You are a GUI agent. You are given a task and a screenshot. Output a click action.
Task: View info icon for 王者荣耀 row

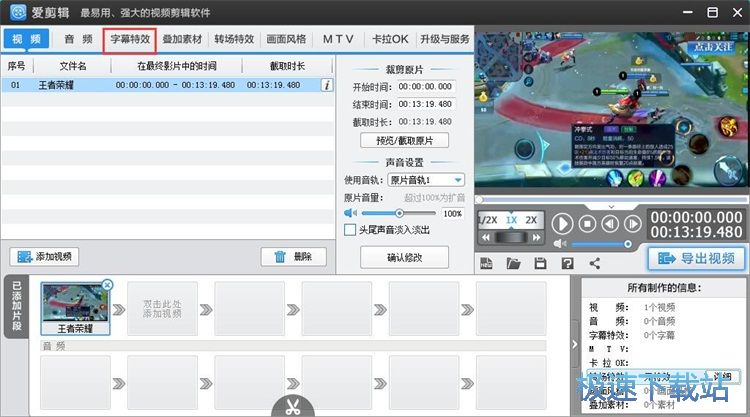click(326, 86)
